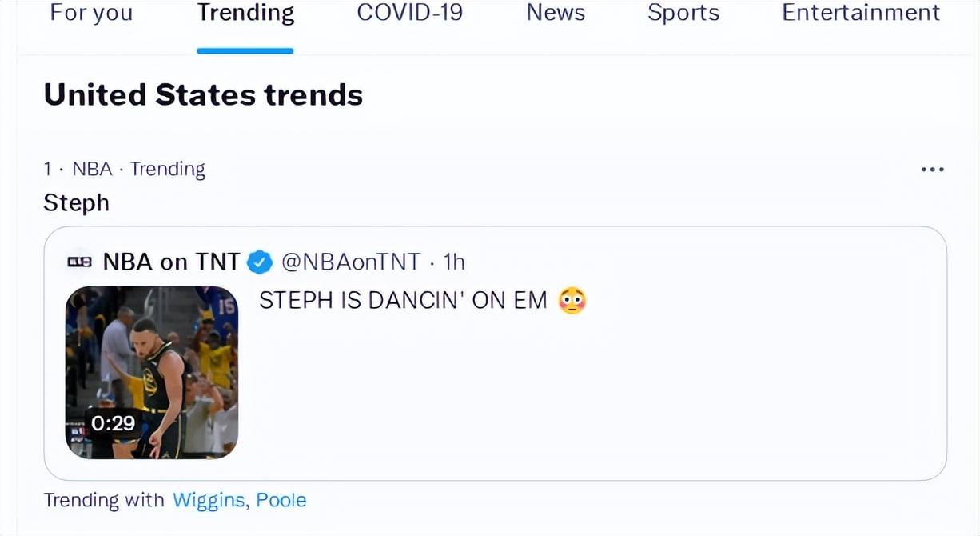This screenshot has height=536, width=980.
Task: Open the COVID-19 tab
Action: 409,13
